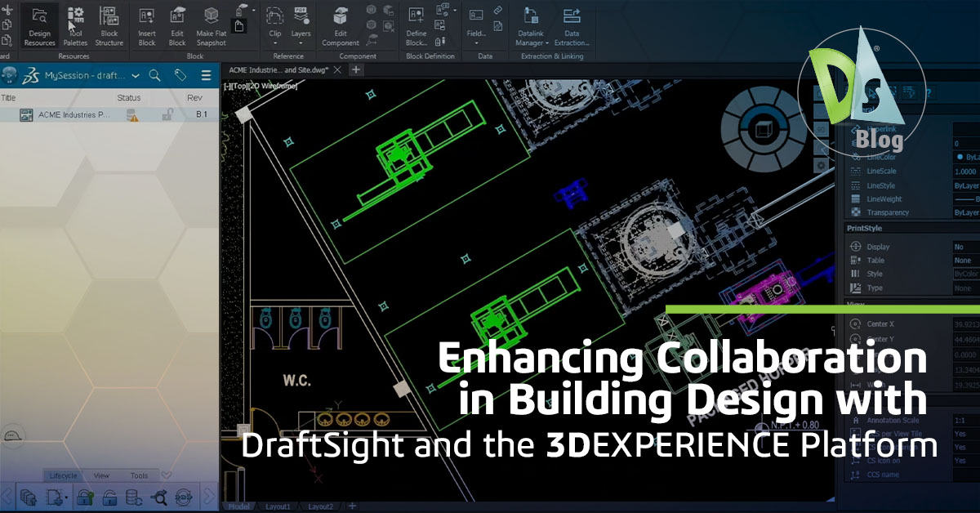Click the Unlock (unreserve) padlock icon
This screenshot has width=980, height=513.
[x=109, y=497]
